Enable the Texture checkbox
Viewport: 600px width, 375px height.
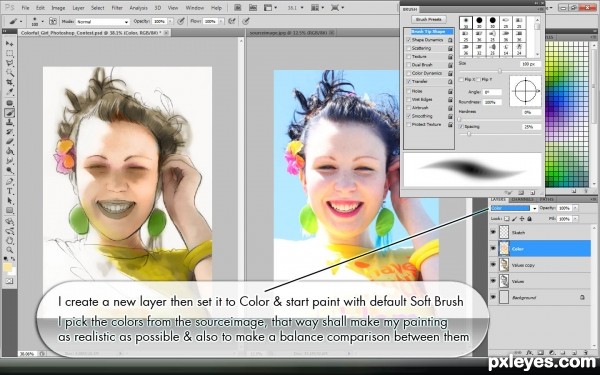409,57
